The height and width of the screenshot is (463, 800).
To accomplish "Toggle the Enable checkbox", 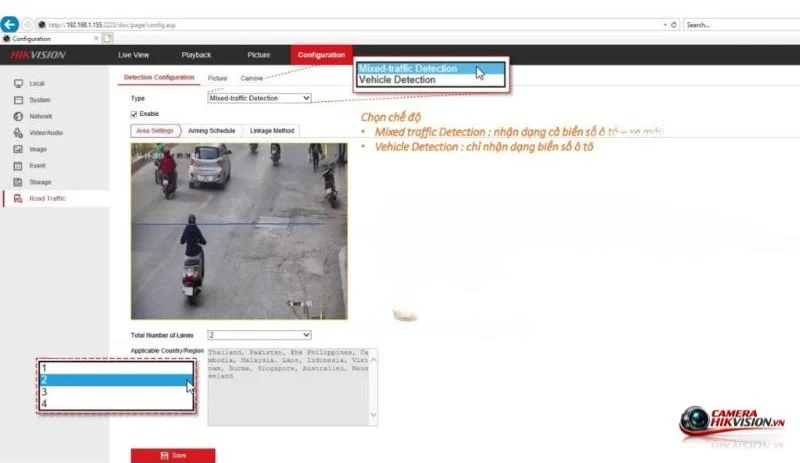I will point(134,114).
